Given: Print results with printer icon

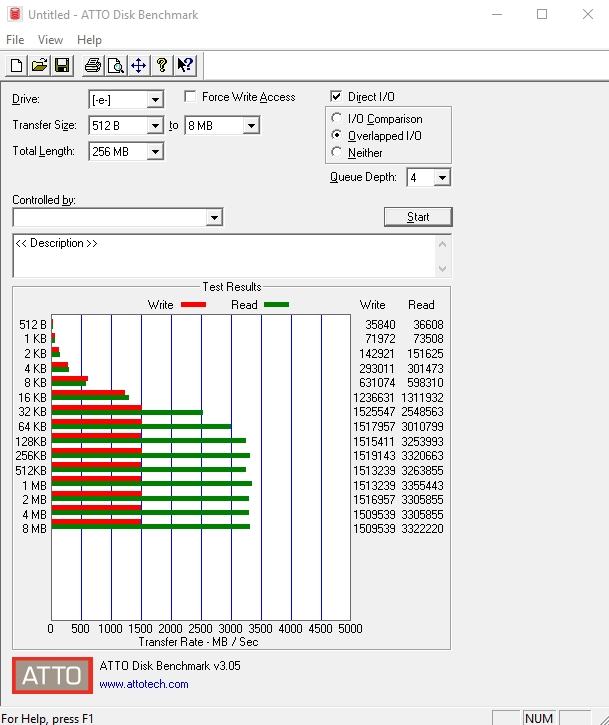Looking at the screenshot, I should [x=92, y=66].
